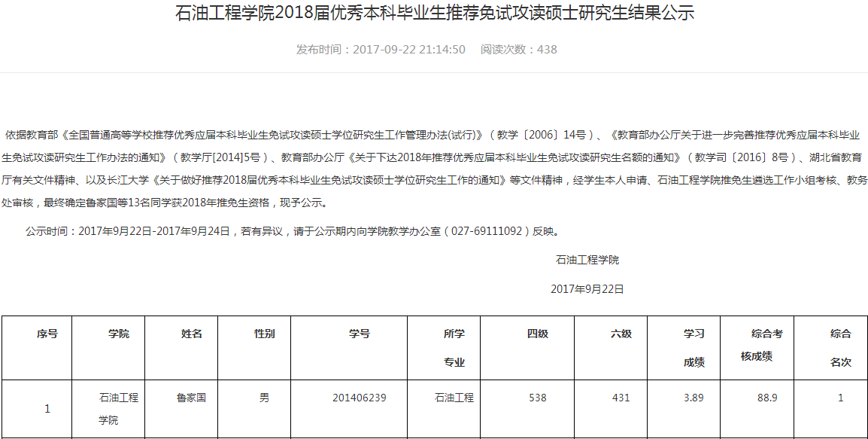Select the GPA value 3.89 cell
This screenshot has height=439, width=868.
coord(693,398)
